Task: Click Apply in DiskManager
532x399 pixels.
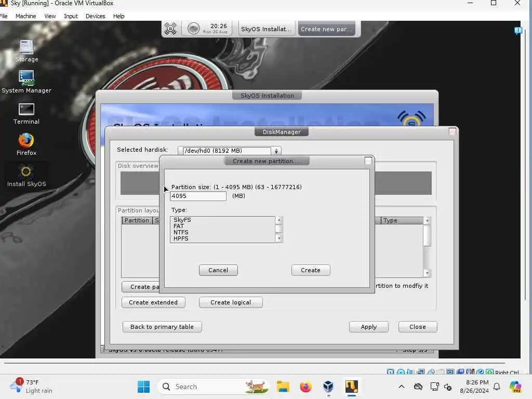Action: tap(368, 327)
